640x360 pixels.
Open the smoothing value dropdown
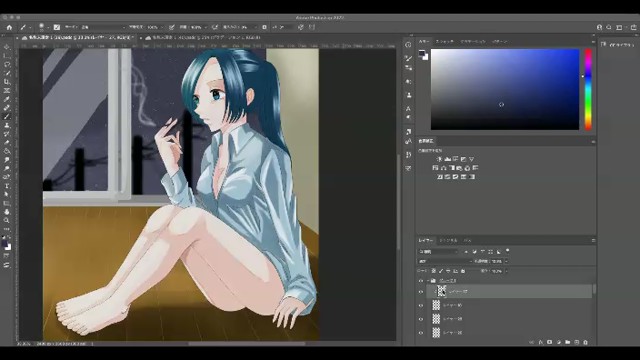(256, 27)
